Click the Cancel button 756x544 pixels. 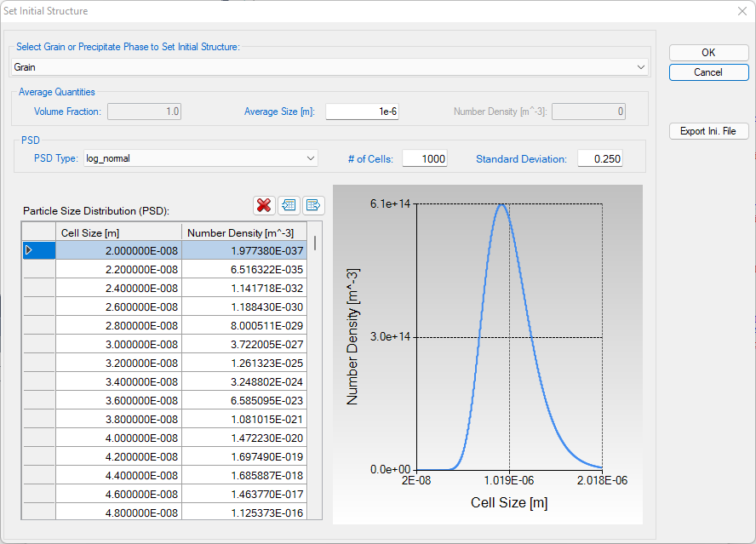tap(708, 72)
